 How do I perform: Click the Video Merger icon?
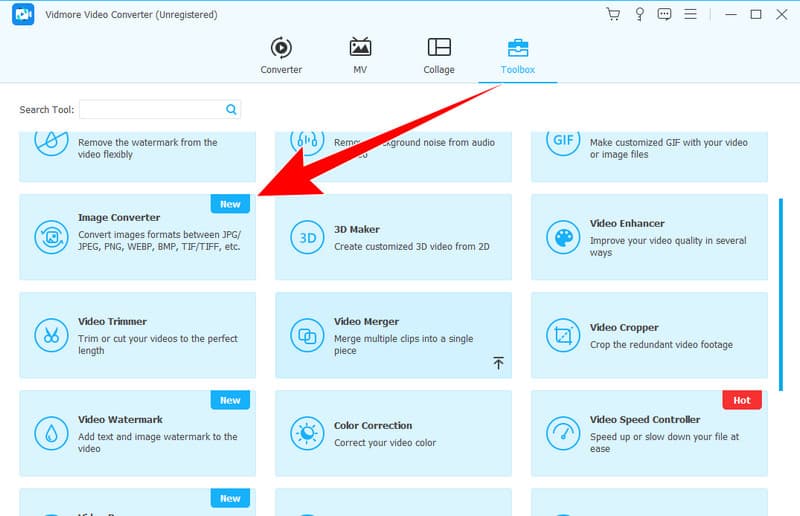pyautogui.click(x=306, y=334)
